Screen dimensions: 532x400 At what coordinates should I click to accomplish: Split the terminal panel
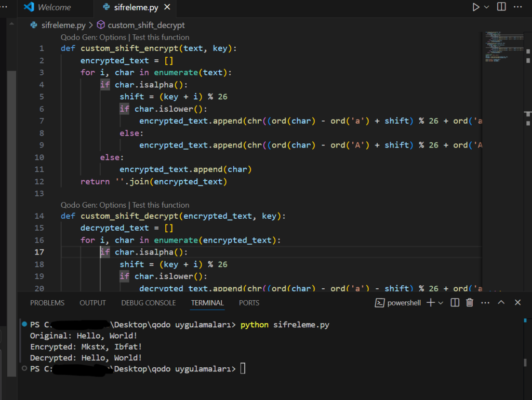coord(455,302)
